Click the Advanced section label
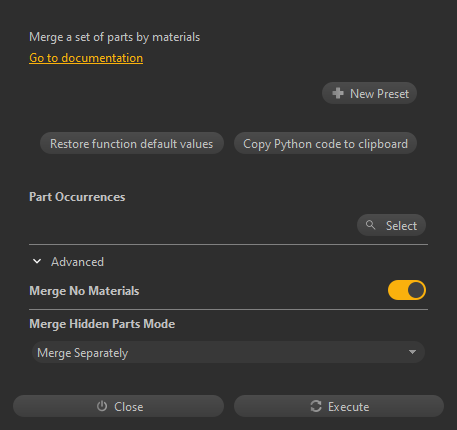Screen dimensions: 457x430 (x=77, y=262)
